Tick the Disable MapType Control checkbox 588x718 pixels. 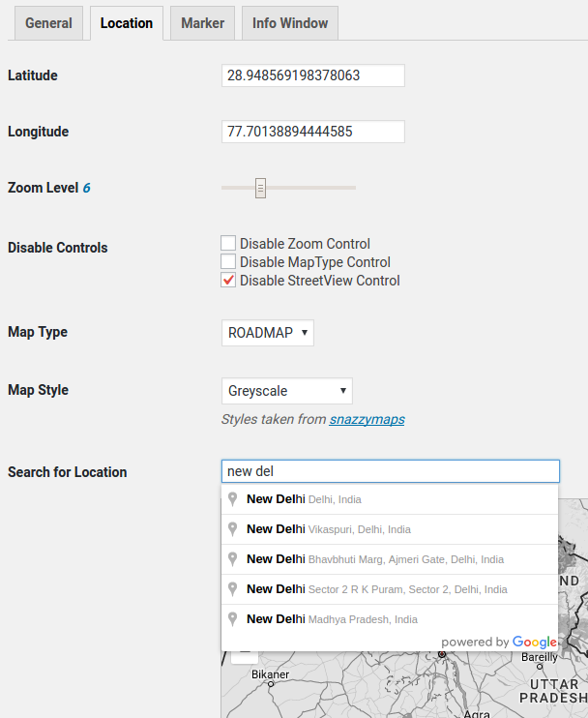tap(228, 261)
